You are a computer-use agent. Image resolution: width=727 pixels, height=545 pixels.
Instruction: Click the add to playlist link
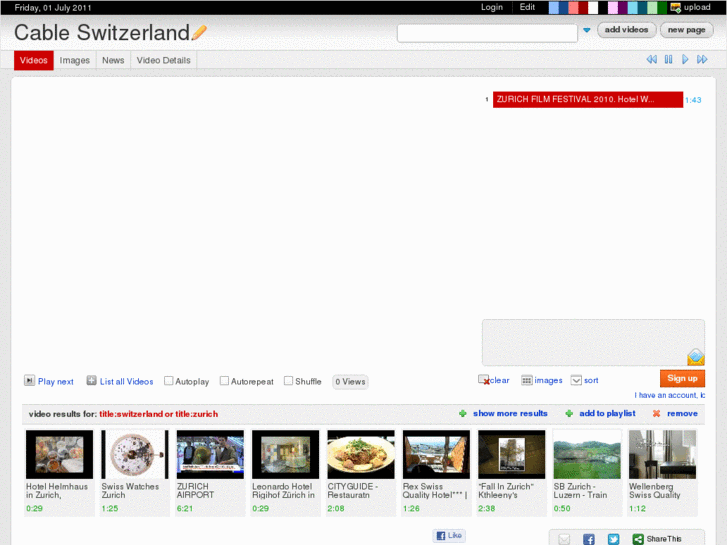tap(607, 413)
